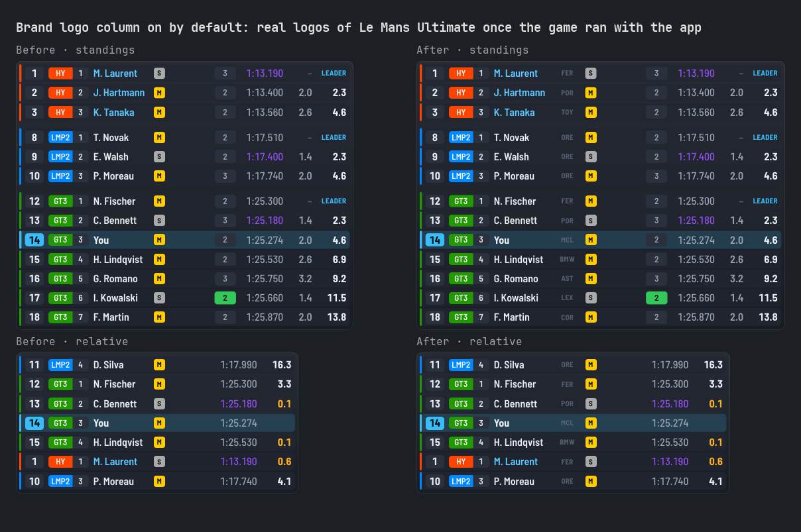Select the You driver name in After standings
This screenshot has width=801, height=532.
point(502,240)
